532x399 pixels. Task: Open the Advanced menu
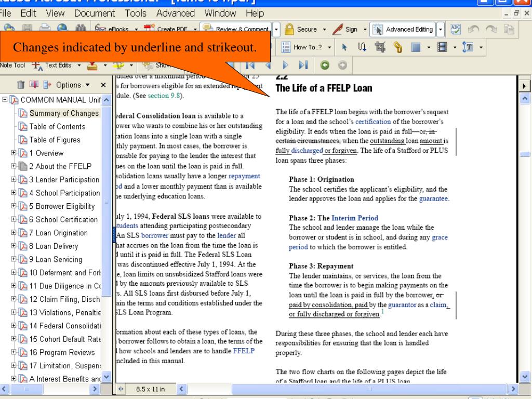pos(176,13)
